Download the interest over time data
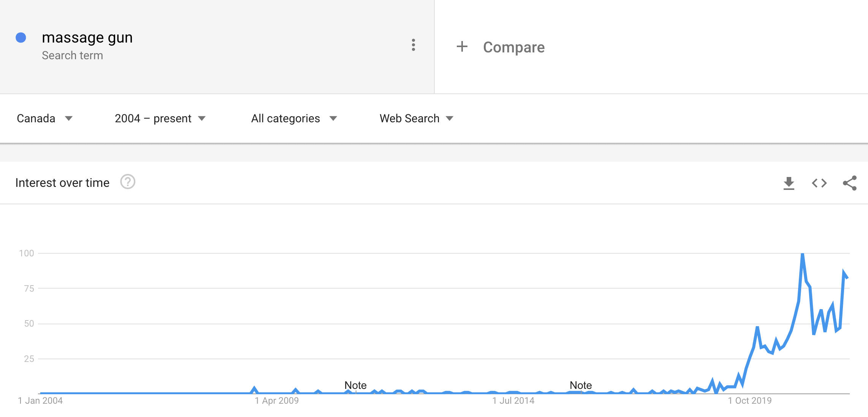 coord(789,183)
